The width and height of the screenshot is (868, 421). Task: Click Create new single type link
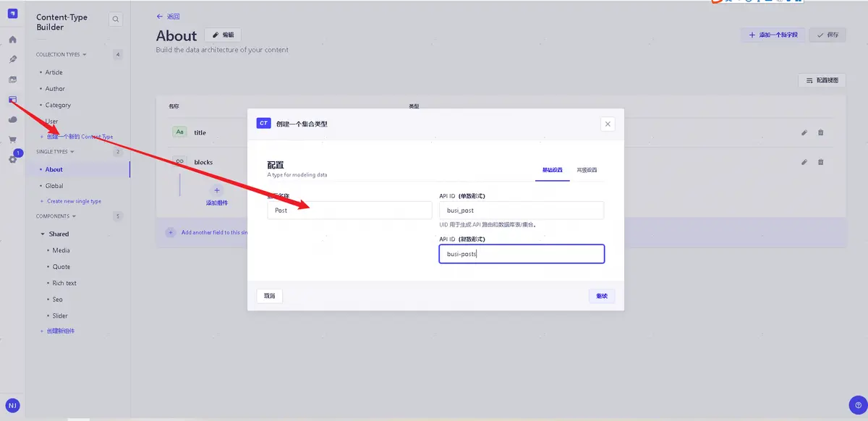[70, 202]
